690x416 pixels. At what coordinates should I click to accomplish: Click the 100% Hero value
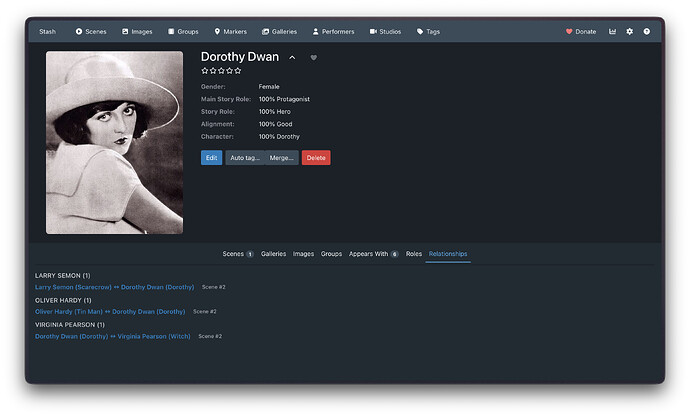(275, 112)
